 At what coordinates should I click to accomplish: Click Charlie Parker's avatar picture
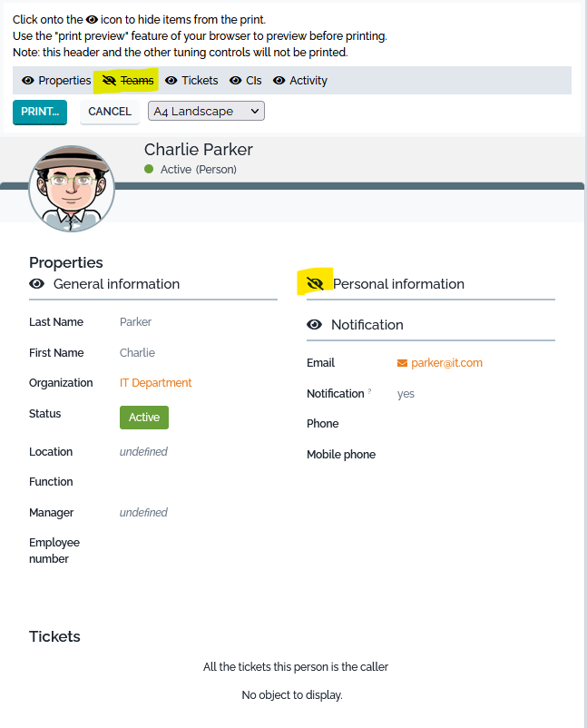coord(72,188)
